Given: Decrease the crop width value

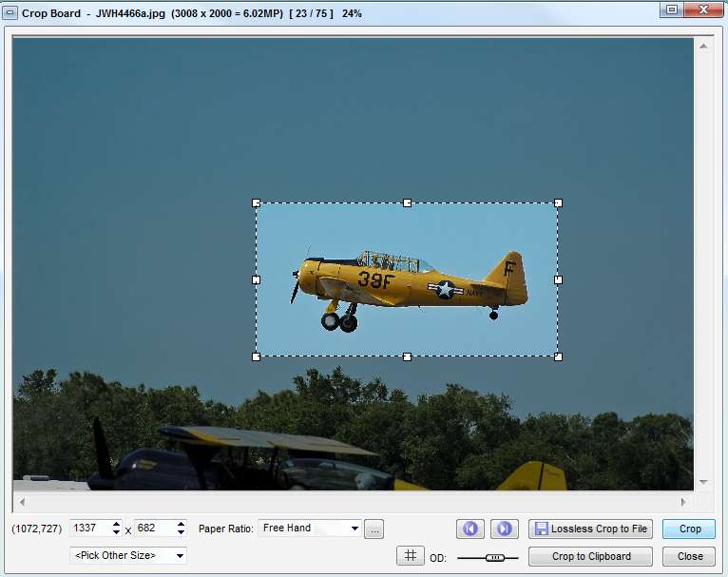Looking at the screenshot, I should (116, 532).
